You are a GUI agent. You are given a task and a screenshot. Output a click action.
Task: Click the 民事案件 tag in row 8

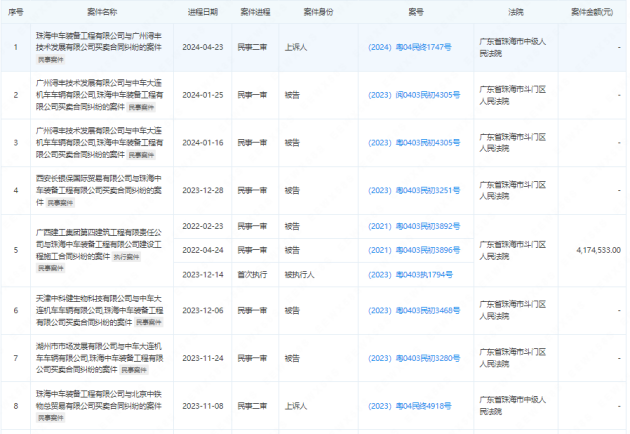51,418
